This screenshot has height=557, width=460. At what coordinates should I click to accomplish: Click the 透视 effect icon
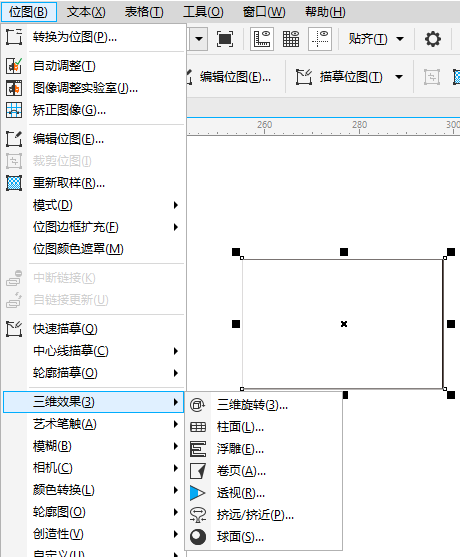197,493
